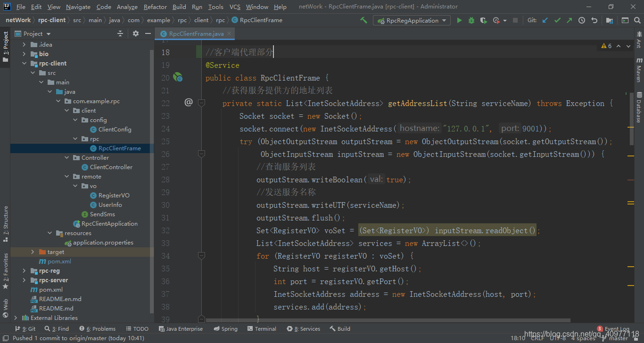Open the Refactor menu

(155, 7)
